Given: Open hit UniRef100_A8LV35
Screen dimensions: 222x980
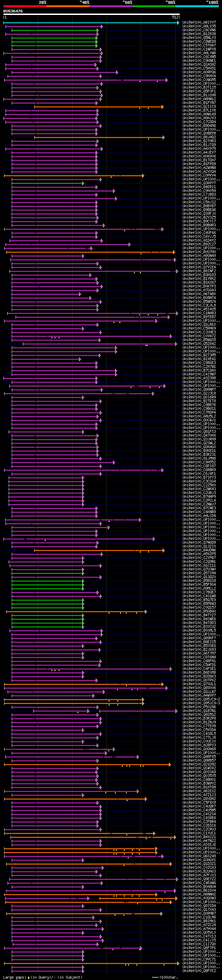Looking at the screenshot, I should click(199, 26).
